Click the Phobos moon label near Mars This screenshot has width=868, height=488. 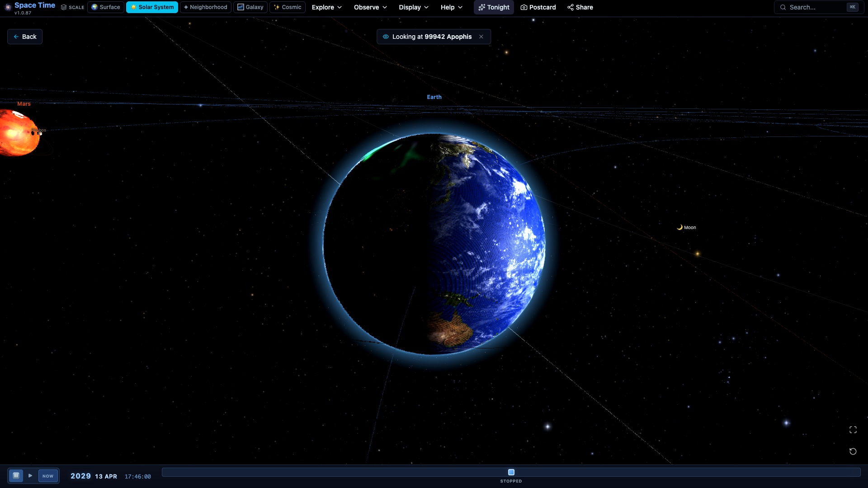(39, 130)
